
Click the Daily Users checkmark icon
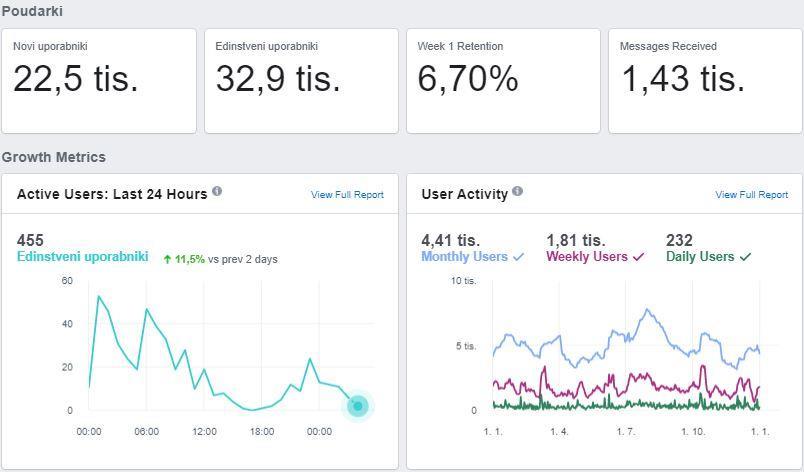(x=746, y=257)
